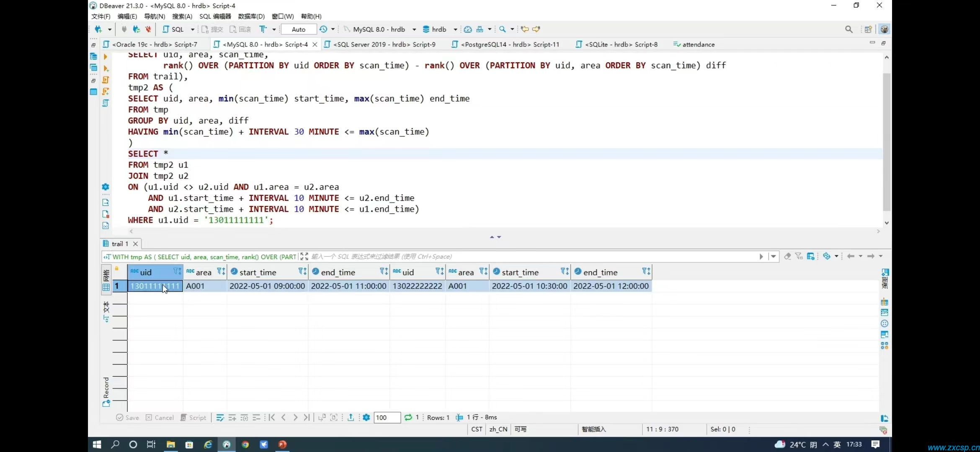Apply the filter with the play arrow button
This screenshot has height=452, width=980.
click(x=761, y=256)
